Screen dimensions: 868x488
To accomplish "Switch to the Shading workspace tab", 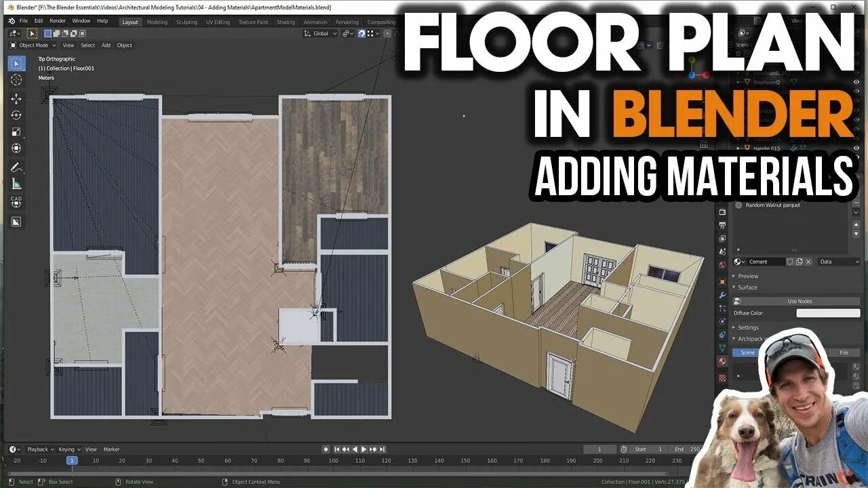I will (285, 22).
